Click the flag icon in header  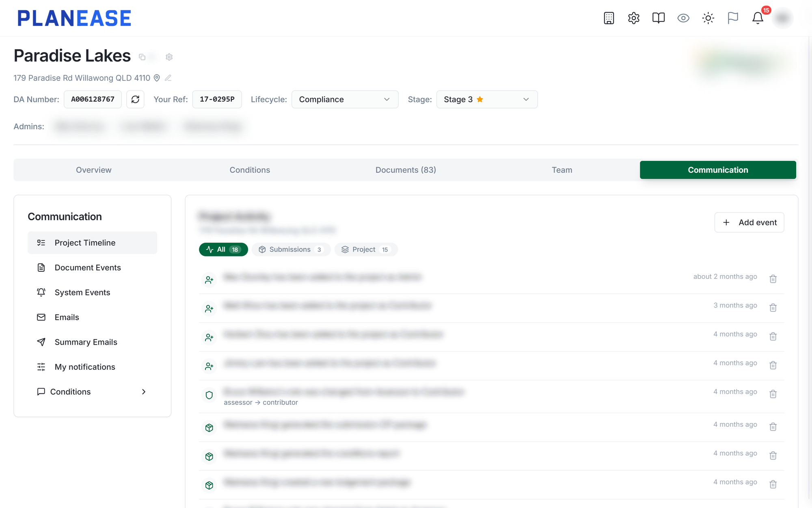tap(733, 18)
